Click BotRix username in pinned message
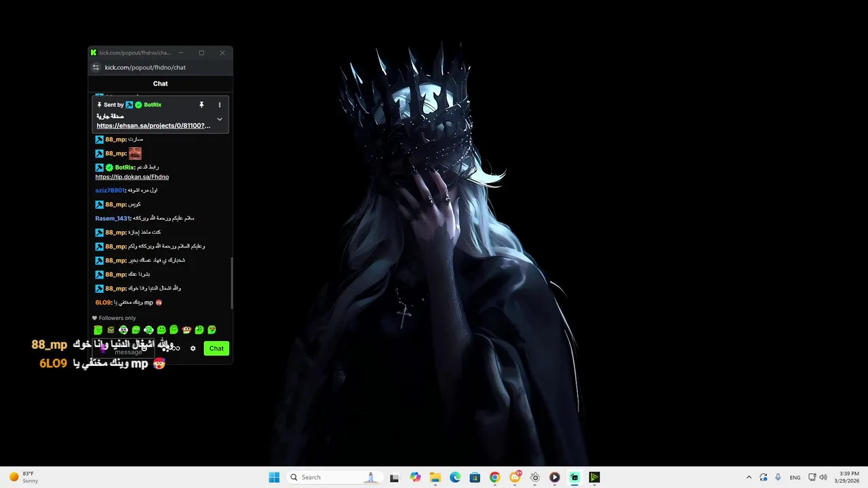Viewport: 868px width, 488px height. (153, 105)
